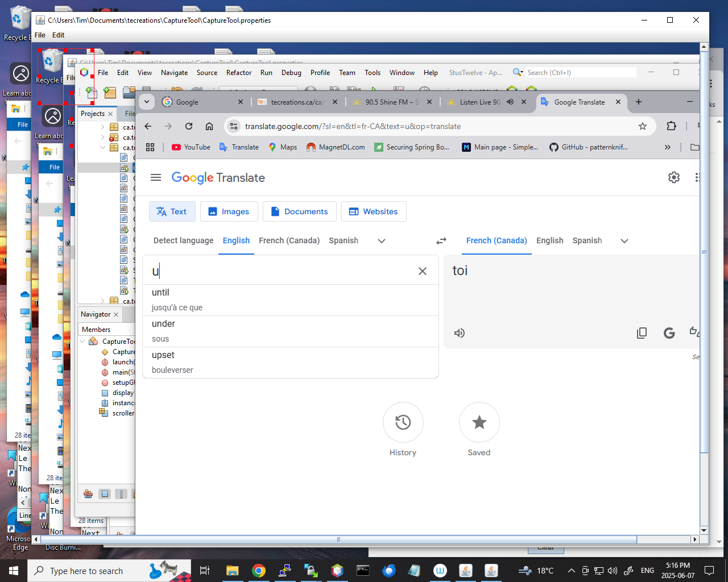Switch to Documents translation mode
This screenshot has height=582, width=728.
coord(299,211)
